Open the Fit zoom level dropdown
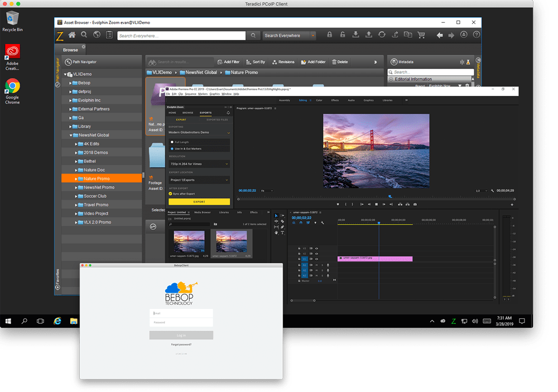 267,191
